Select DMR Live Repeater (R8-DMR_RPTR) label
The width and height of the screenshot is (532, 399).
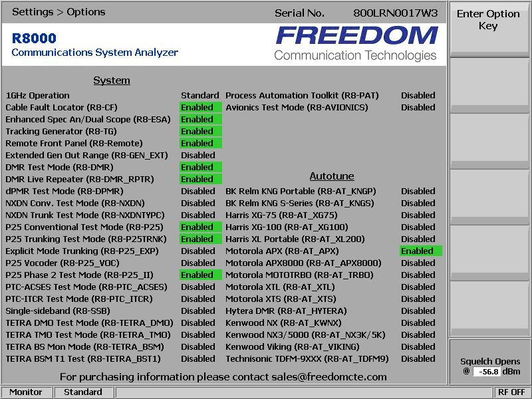coord(80,179)
